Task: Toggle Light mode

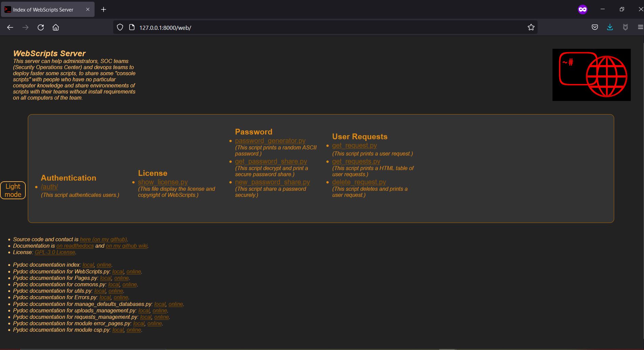Action: 13,190
